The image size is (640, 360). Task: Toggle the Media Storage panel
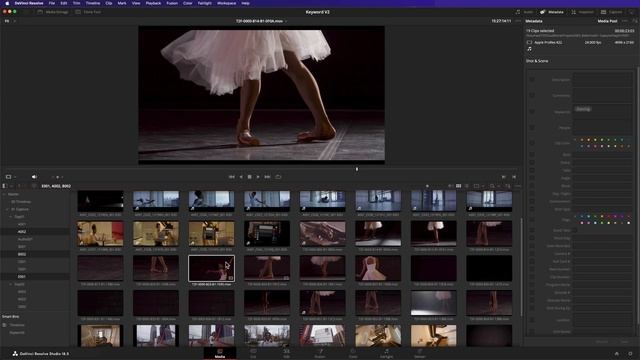pyautogui.click(x=53, y=12)
